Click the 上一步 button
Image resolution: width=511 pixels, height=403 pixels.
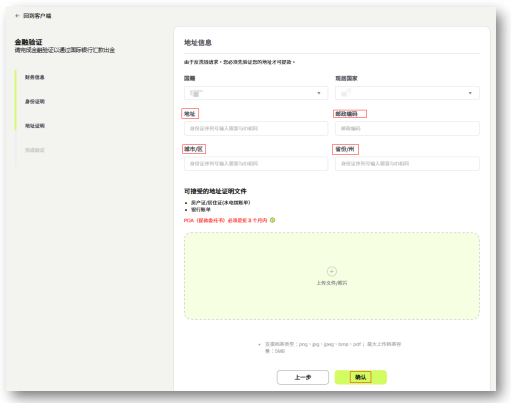coord(303,377)
